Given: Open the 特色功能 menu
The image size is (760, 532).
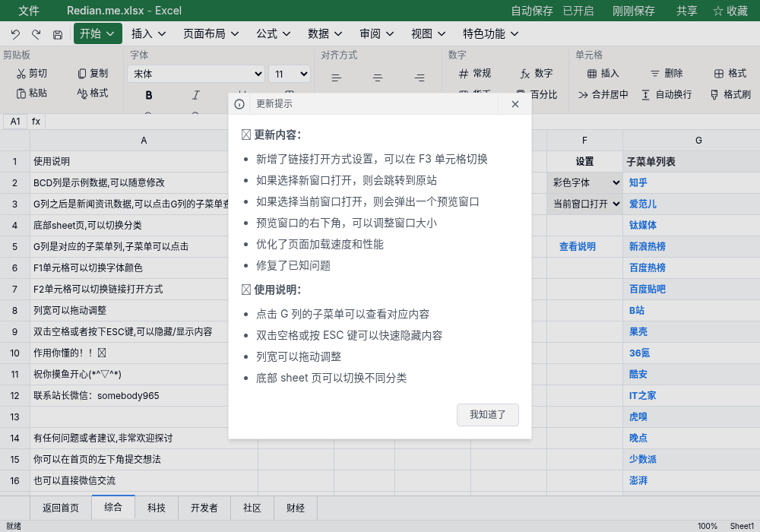Looking at the screenshot, I should pos(490,33).
